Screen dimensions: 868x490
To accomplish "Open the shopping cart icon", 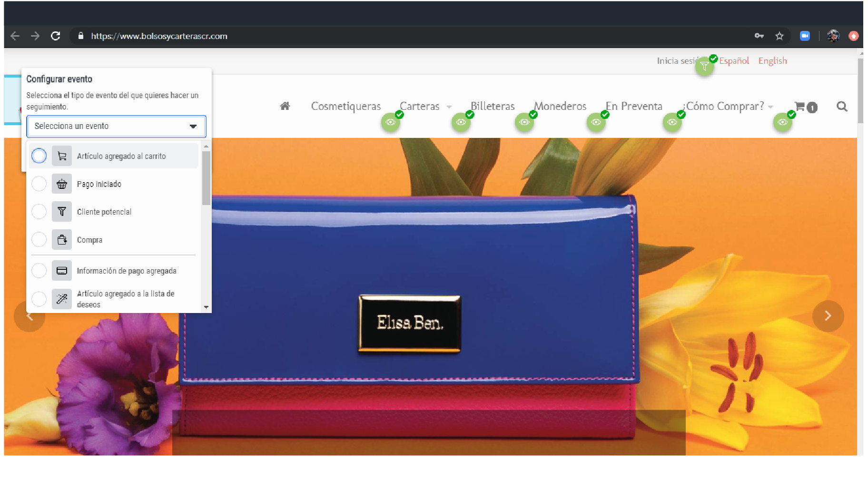I will [x=806, y=107].
